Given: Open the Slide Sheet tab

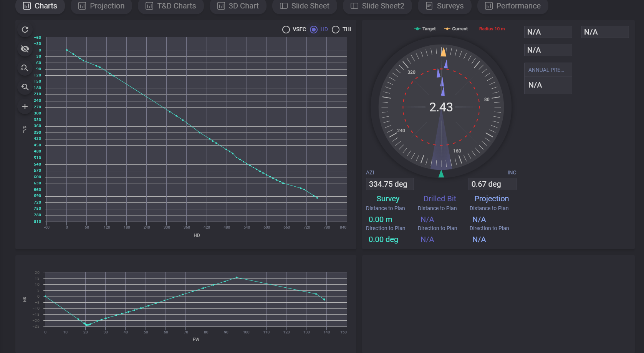Looking at the screenshot, I should (305, 6).
